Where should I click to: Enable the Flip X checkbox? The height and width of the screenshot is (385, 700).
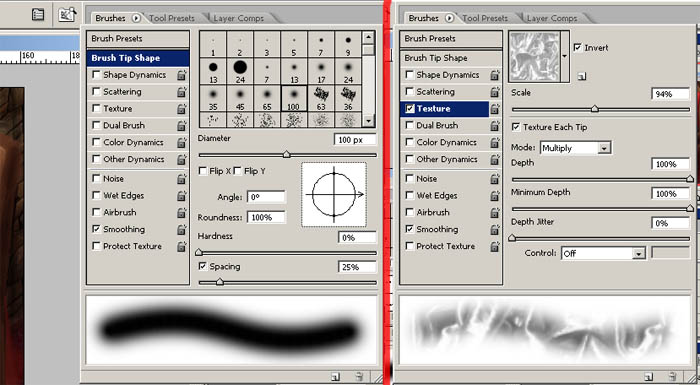click(203, 171)
